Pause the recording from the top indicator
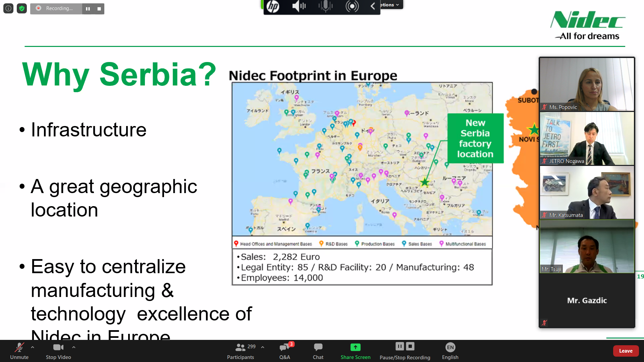Screen dimensions: 644x362 [88, 9]
